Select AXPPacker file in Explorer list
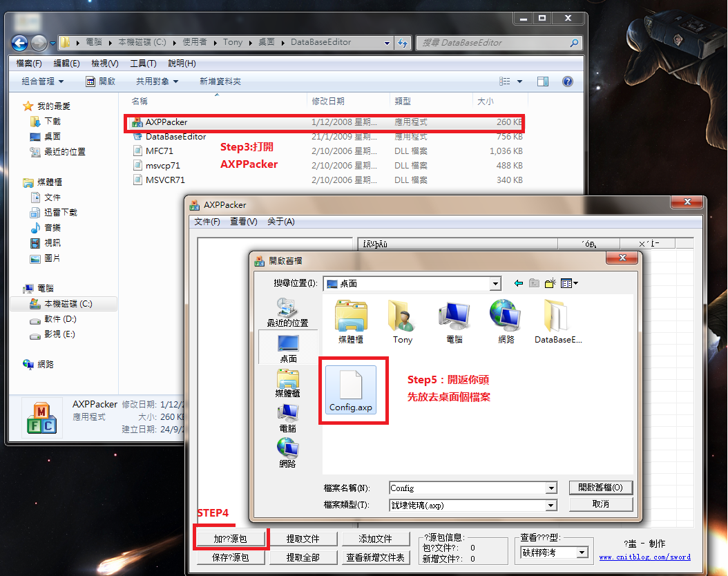The image size is (728, 576). coord(325,122)
